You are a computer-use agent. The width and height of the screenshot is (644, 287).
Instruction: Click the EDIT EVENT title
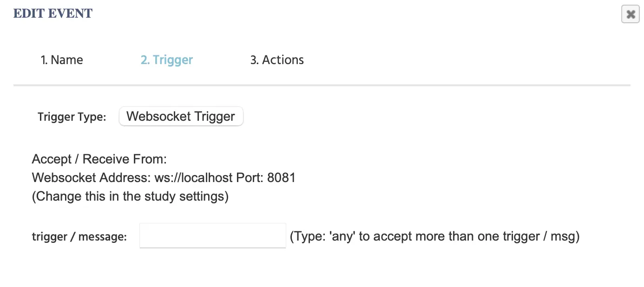(x=53, y=13)
